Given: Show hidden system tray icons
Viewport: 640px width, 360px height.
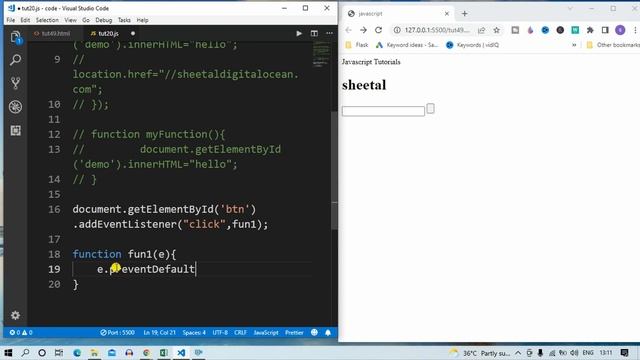Looking at the screenshot, I should [x=518, y=353].
